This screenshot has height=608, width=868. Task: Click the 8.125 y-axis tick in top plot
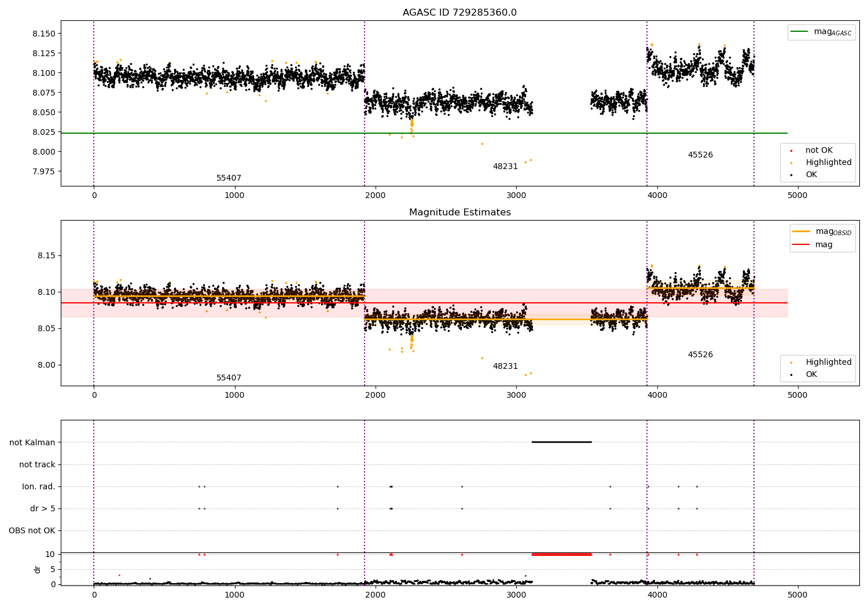pyautogui.click(x=44, y=54)
